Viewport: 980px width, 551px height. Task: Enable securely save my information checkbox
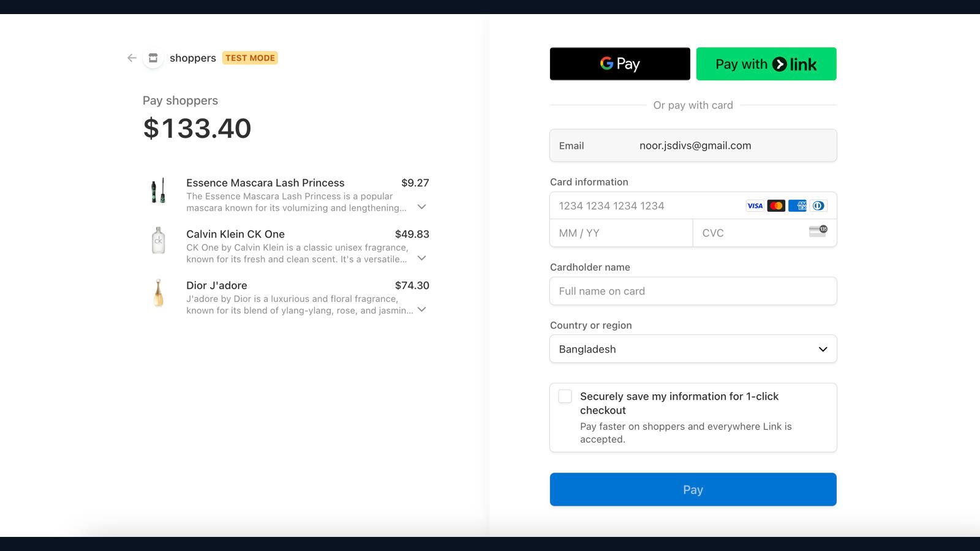565,396
